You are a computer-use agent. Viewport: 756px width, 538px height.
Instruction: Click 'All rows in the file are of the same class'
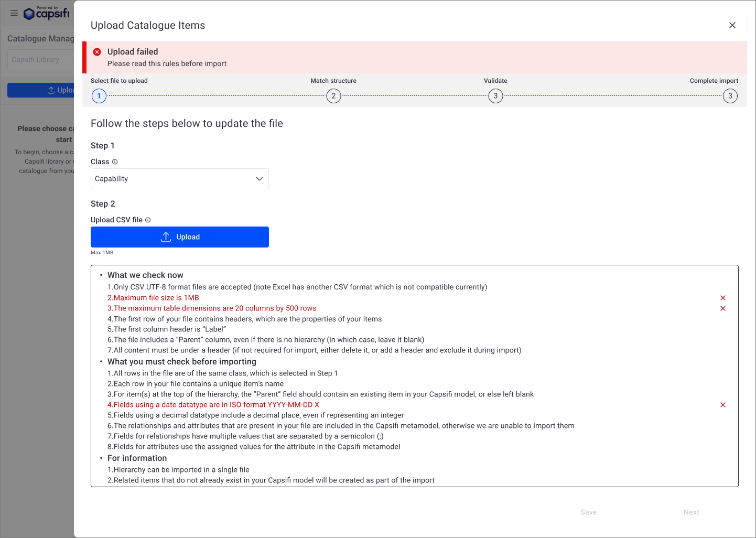pos(223,373)
